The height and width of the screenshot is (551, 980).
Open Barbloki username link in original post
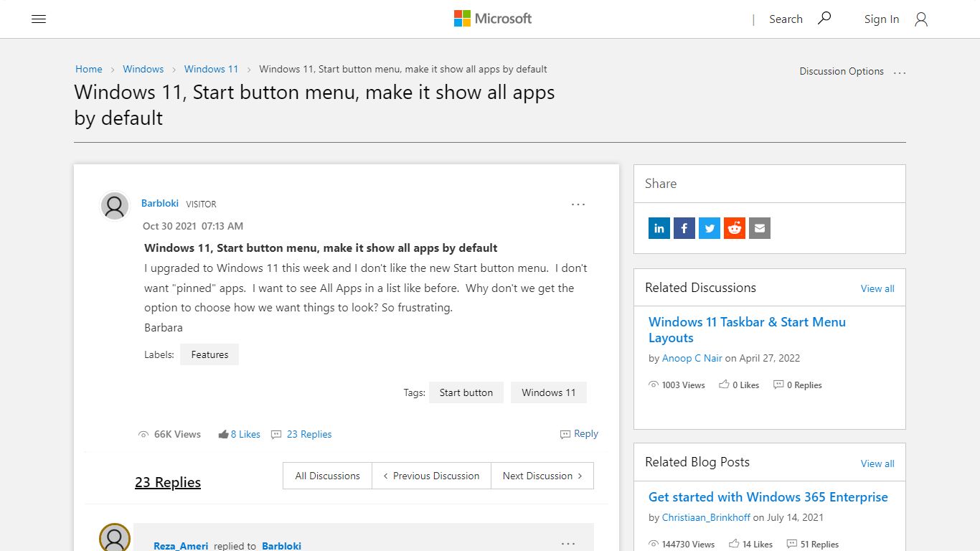point(160,203)
